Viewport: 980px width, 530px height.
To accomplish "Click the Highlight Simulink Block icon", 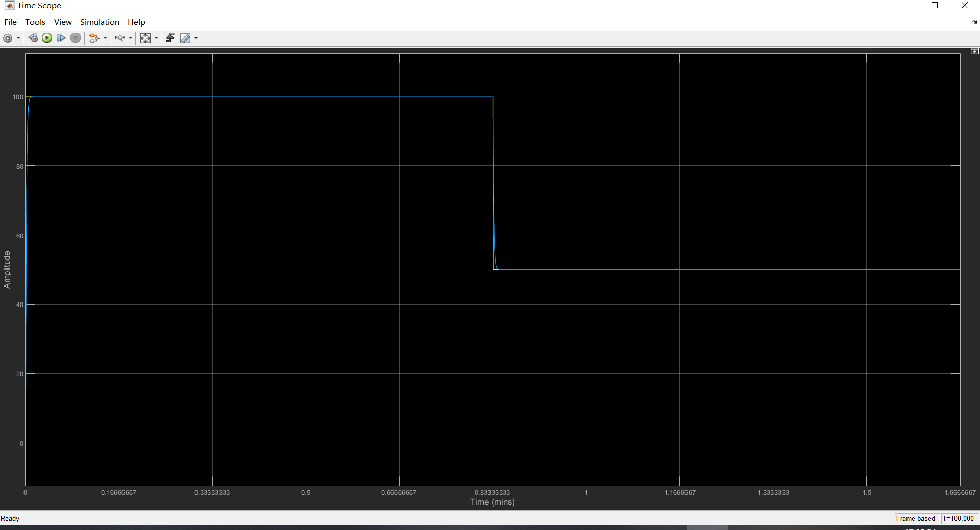I will 94,38.
